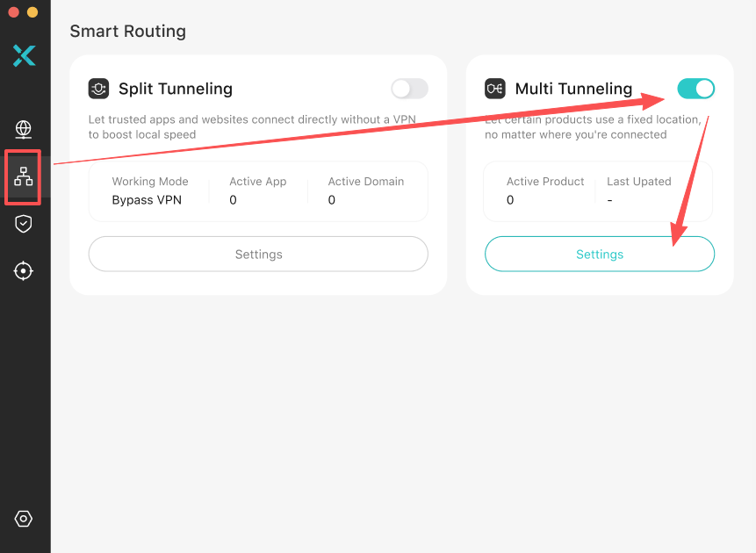Click the Multi Tunneling feature icon
756x553 pixels.
(x=493, y=88)
